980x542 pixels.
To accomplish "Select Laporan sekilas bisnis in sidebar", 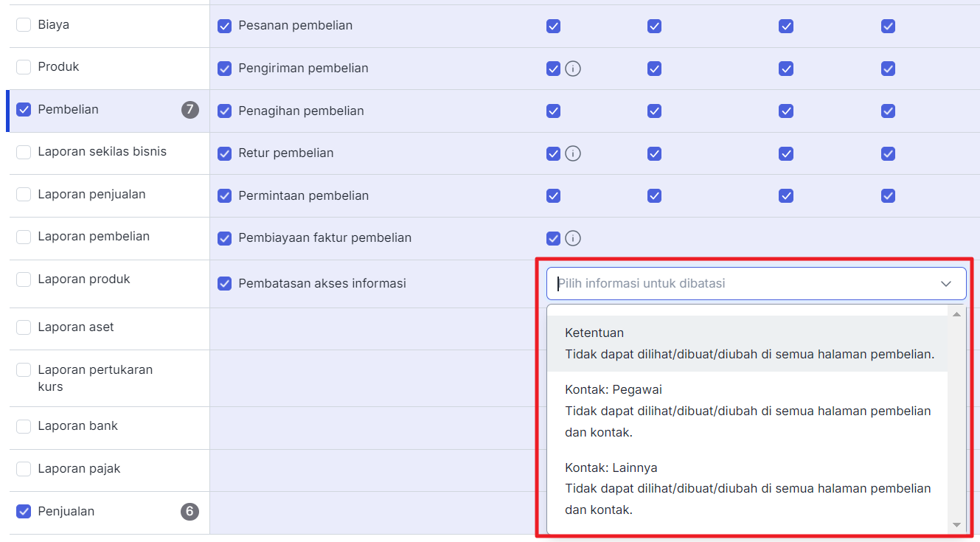I will (x=102, y=152).
